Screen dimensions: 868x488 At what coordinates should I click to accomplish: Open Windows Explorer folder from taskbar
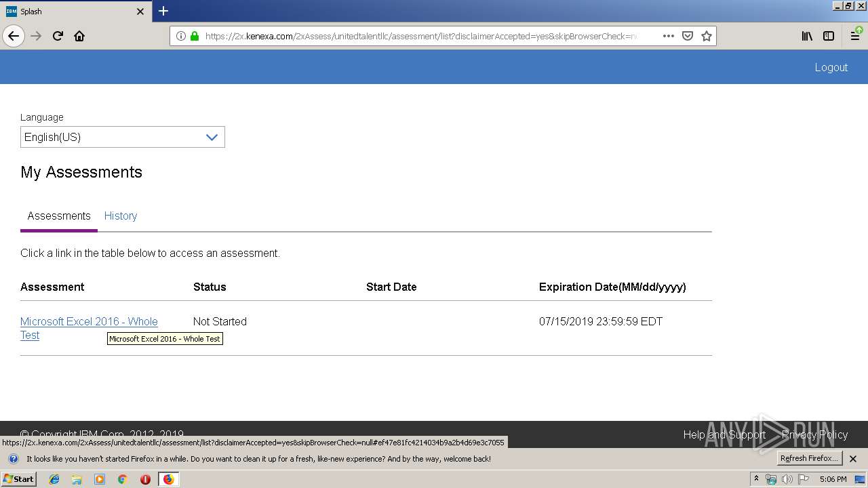77,479
